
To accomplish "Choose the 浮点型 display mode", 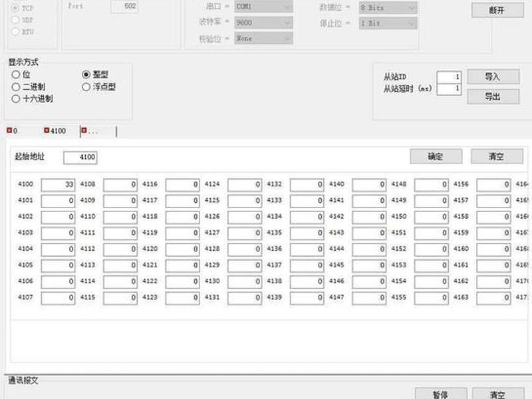I will (x=86, y=87).
